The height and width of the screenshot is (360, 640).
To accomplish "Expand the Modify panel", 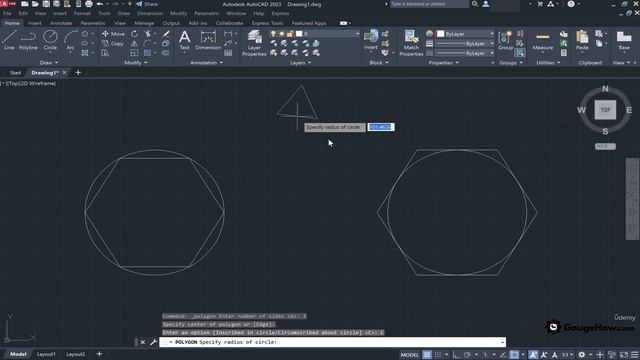I will coord(136,63).
